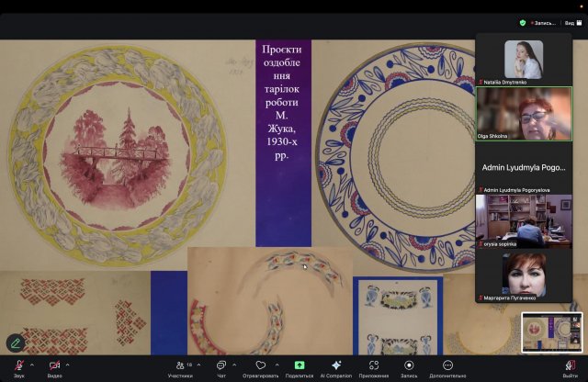Click the green Поделиться share screen button
This screenshot has width=588, height=382.
(300, 366)
